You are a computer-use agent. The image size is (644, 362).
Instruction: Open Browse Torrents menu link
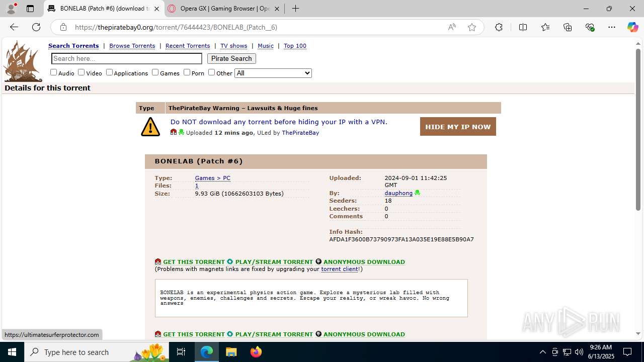(132, 46)
